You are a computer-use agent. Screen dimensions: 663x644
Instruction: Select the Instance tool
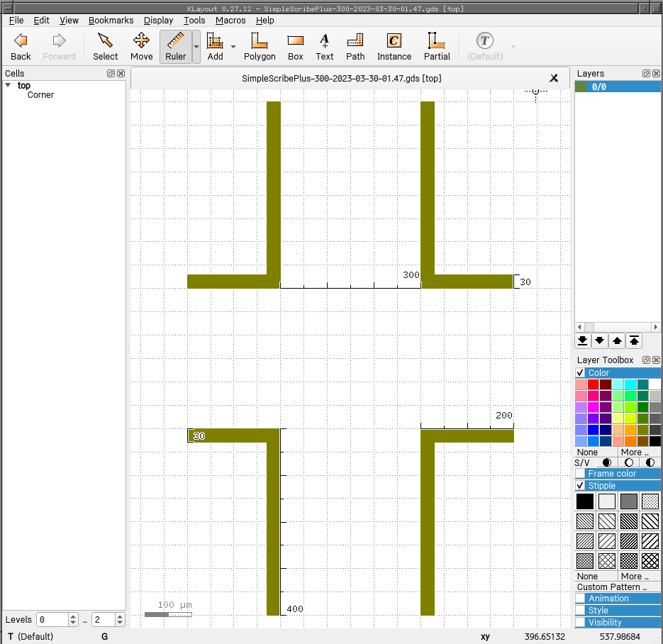click(x=394, y=47)
